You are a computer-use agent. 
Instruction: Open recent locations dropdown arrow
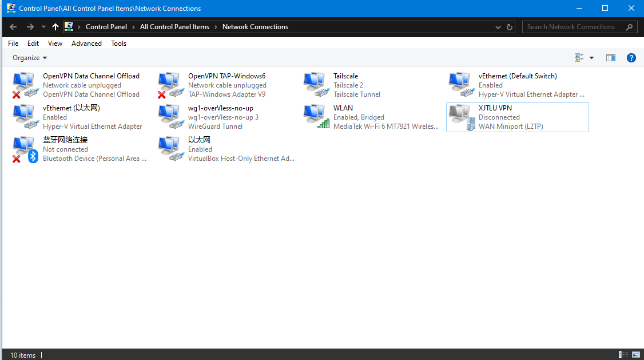coord(43,27)
